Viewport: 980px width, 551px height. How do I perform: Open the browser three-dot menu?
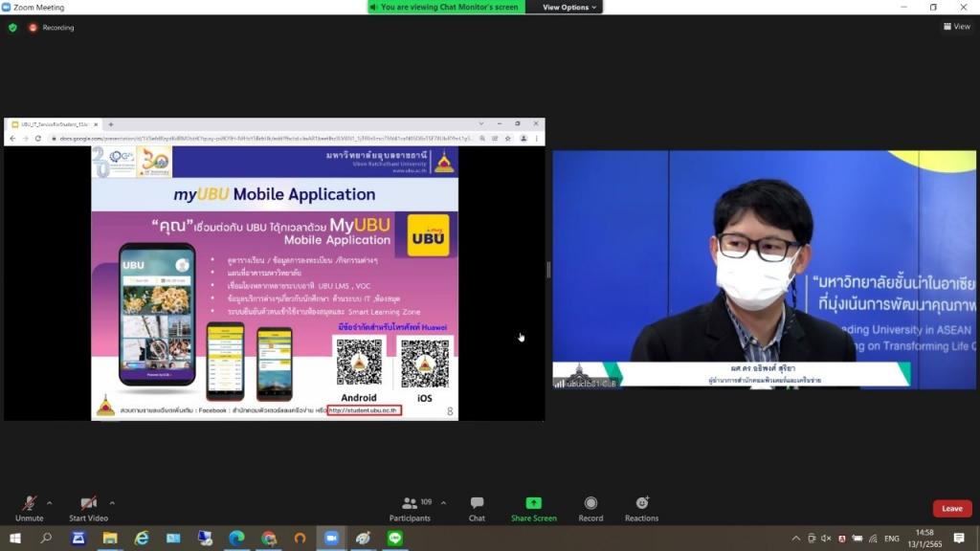click(x=537, y=138)
